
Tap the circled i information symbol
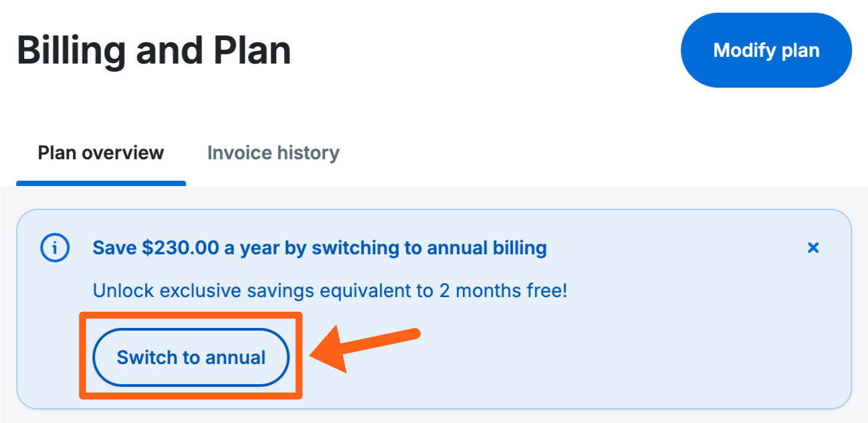coord(56,248)
